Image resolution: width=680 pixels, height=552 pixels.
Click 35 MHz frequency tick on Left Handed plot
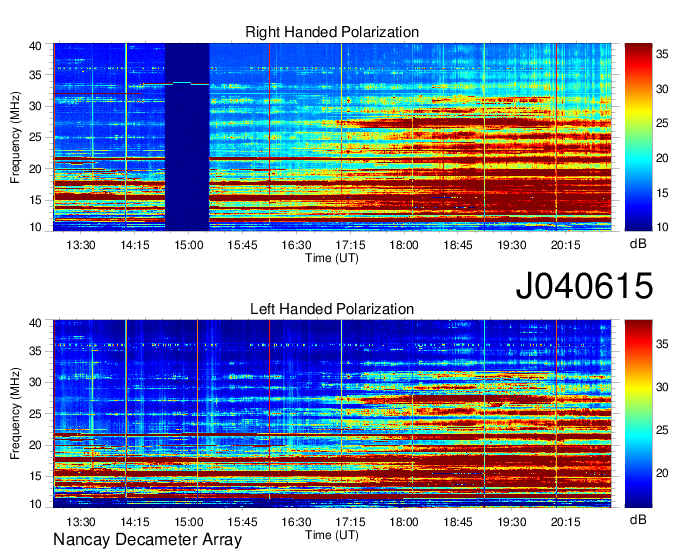[x=35, y=351]
